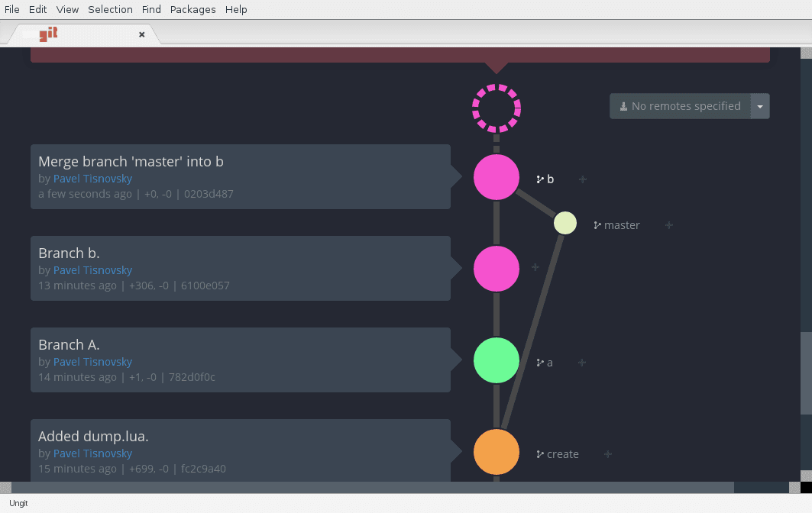This screenshot has height=513, width=812.
Task: Click the dashed pink staging node
Action: coord(496,108)
